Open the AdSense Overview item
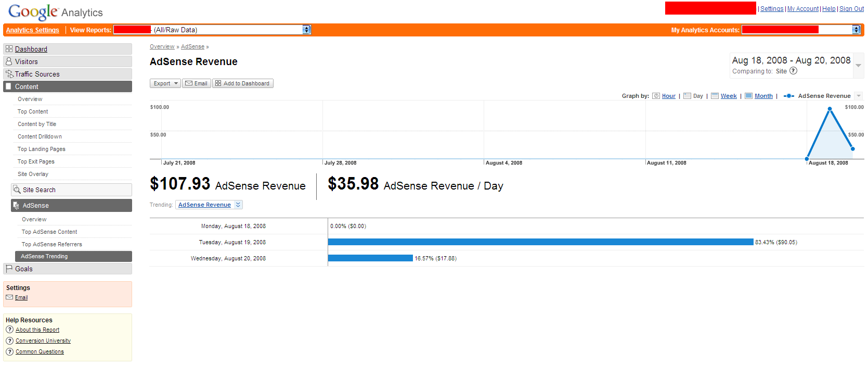Image resolution: width=868 pixels, height=390 pixels. (x=34, y=219)
